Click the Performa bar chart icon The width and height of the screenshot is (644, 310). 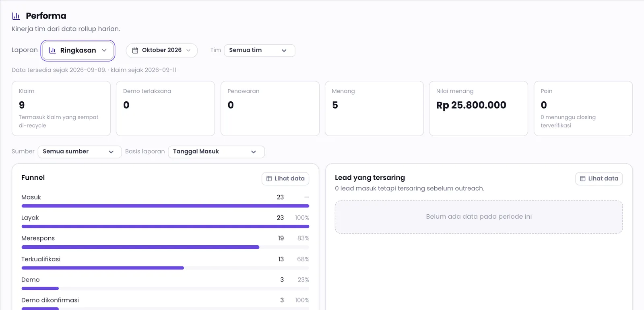click(16, 16)
